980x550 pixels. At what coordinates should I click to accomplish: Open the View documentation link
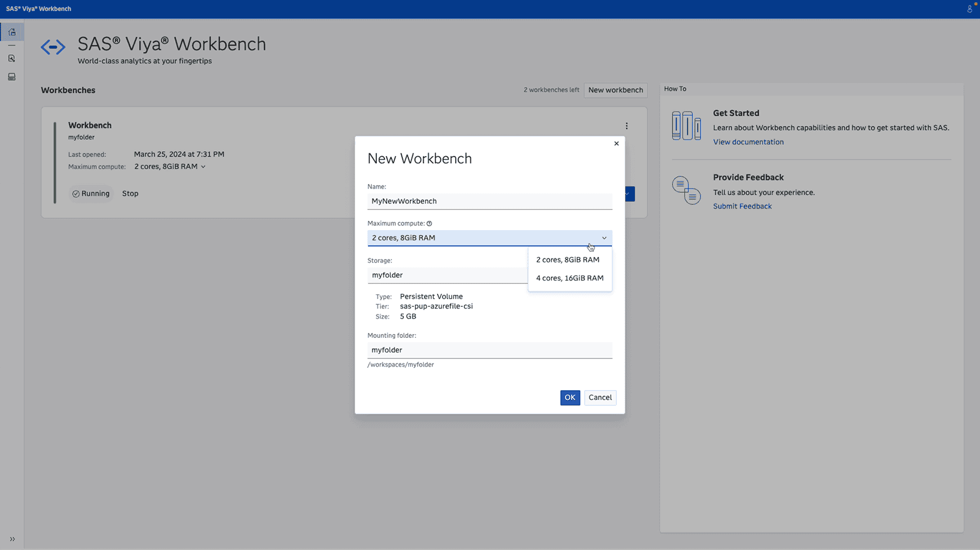(748, 141)
